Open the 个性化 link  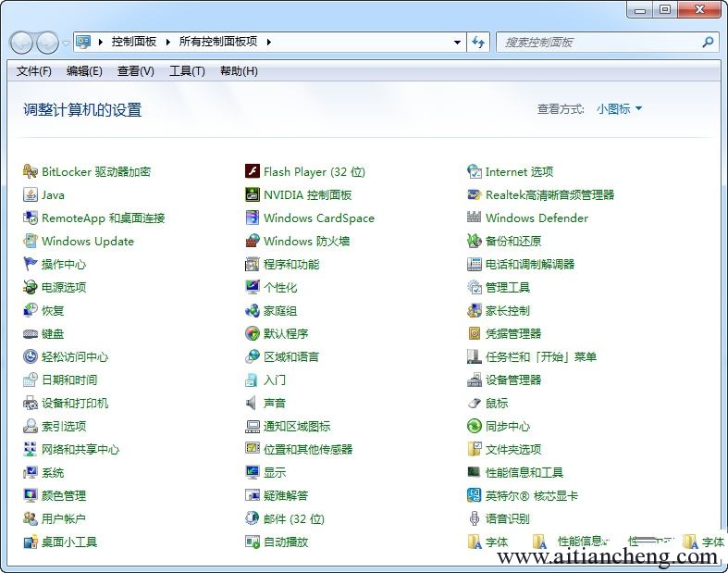[280, 288]
